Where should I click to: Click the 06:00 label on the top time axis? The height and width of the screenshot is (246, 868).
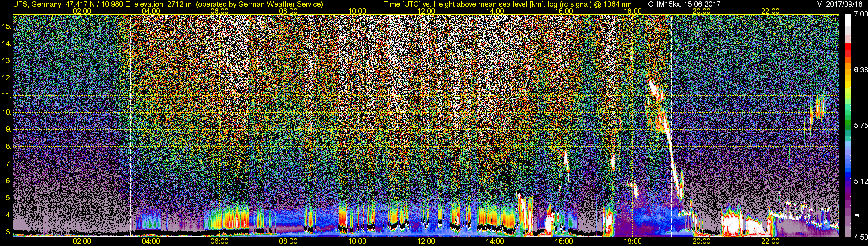tap(219, 11)
